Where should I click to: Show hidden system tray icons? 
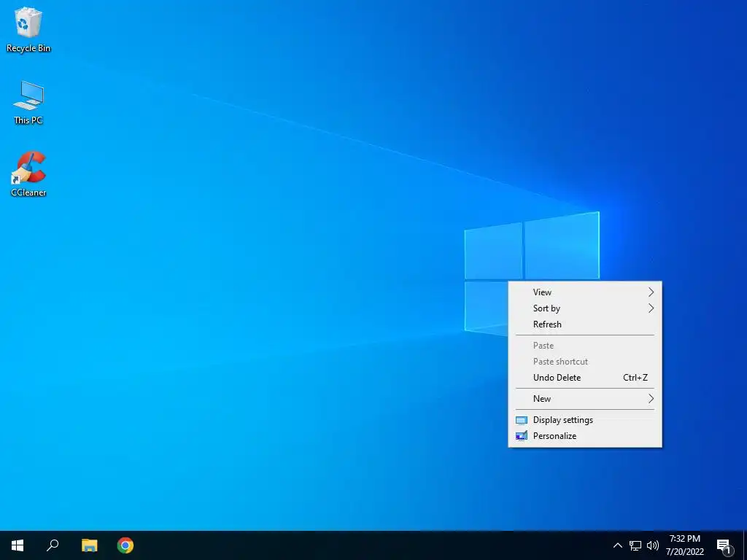[x=617, y=545]
